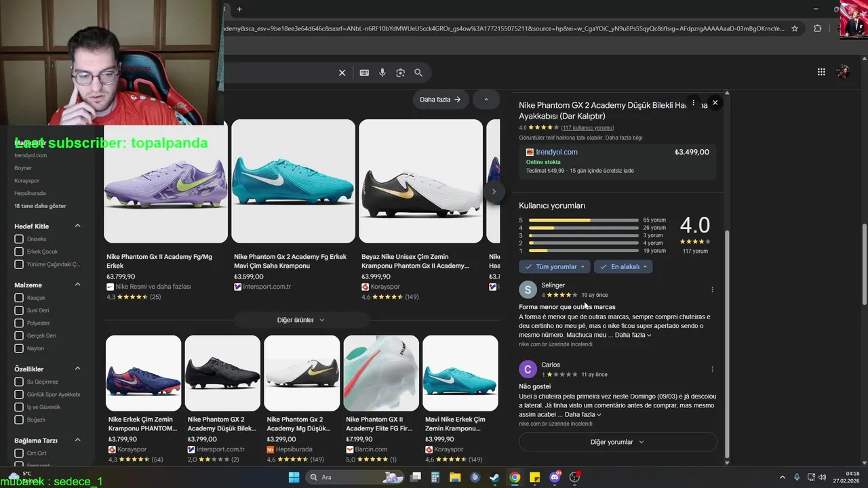Check the Erkek Çocuk filter

(x=19, y=251)
